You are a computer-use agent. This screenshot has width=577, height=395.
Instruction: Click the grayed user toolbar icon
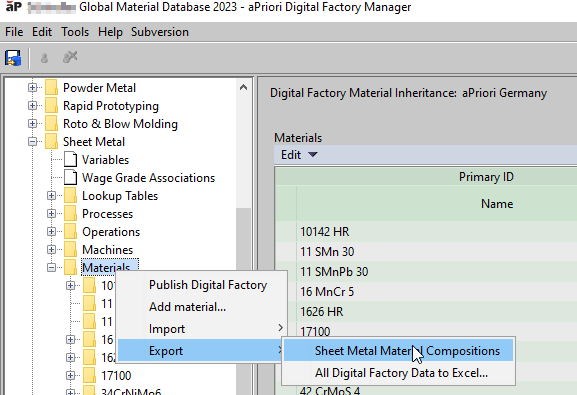click(x=44, y=58)
